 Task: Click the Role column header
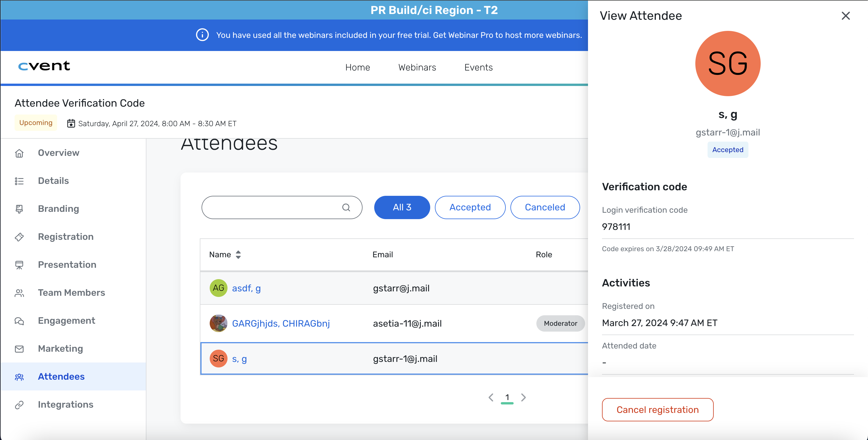(544, 254)
